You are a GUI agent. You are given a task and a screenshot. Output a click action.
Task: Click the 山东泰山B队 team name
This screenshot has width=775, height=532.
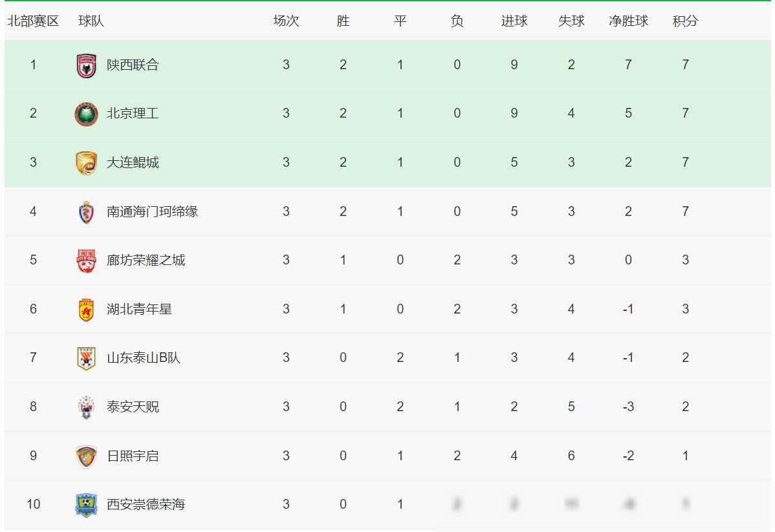coord(144,357)
